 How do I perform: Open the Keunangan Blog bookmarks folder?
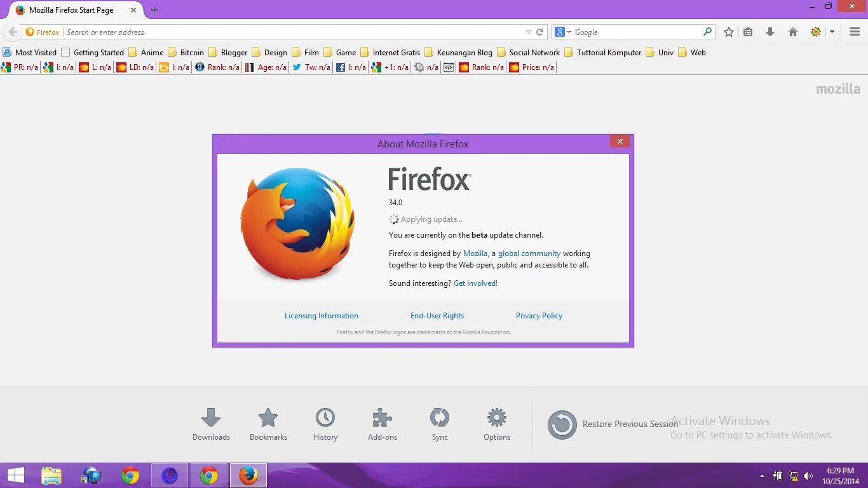pos(458,53)
